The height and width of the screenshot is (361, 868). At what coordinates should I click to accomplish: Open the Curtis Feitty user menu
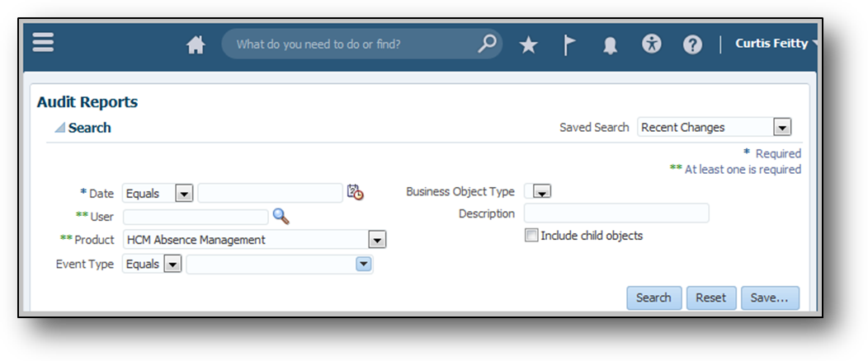(x=776, y=44)
